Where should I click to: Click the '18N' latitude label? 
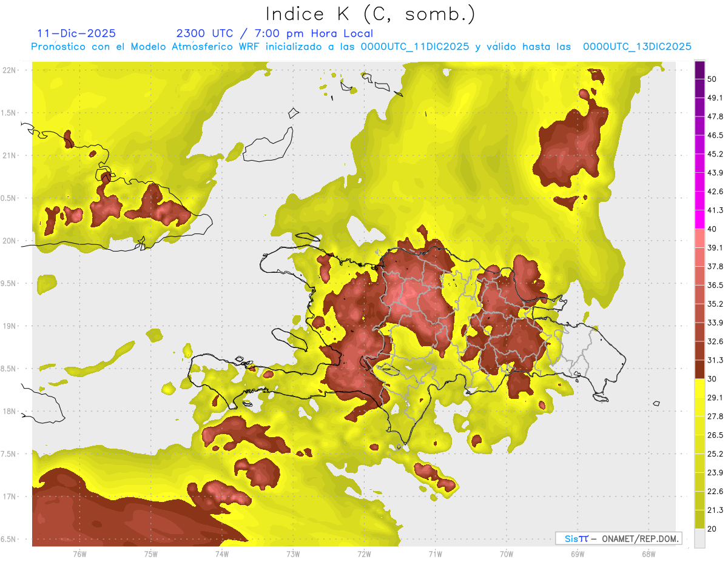(9, 411)
